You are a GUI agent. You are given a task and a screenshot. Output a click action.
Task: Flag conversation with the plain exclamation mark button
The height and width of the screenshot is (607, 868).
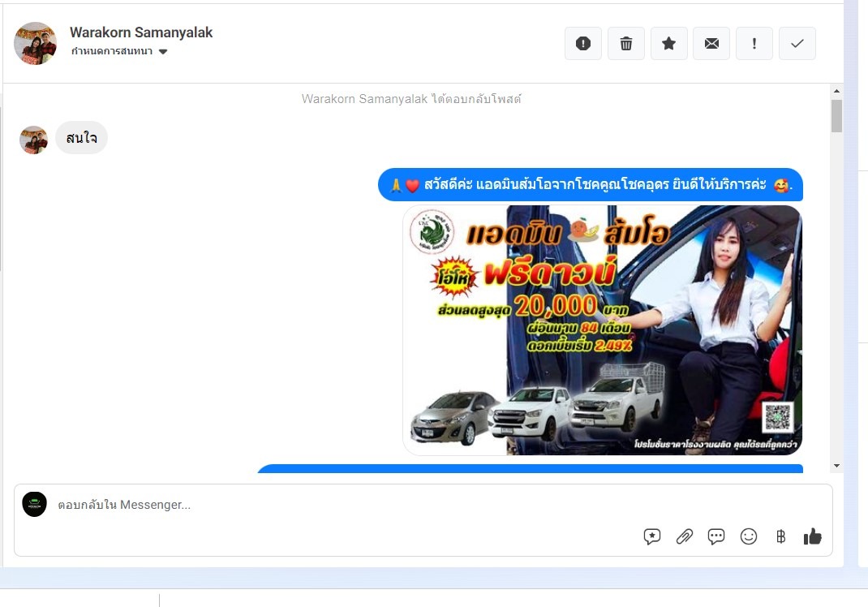[x=754, y=44]
